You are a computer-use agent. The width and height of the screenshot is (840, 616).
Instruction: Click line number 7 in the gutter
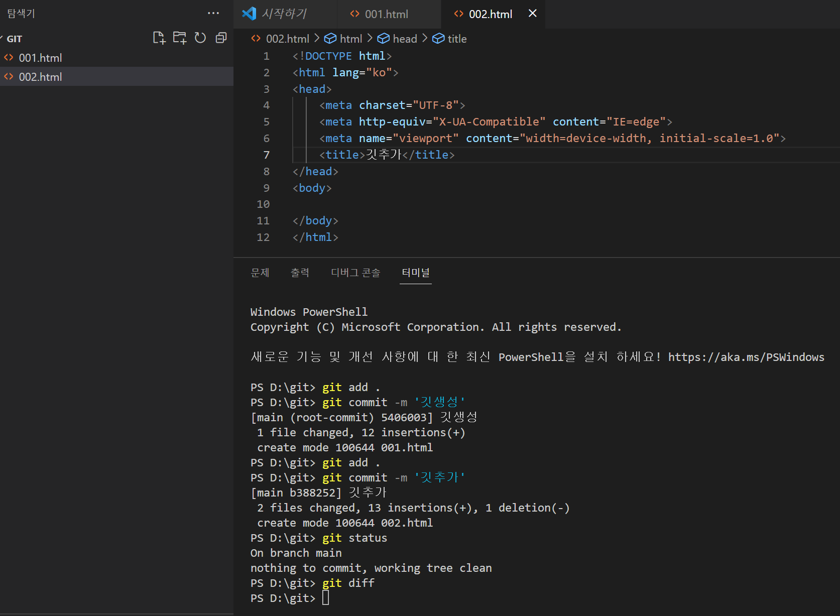(266, 155)
